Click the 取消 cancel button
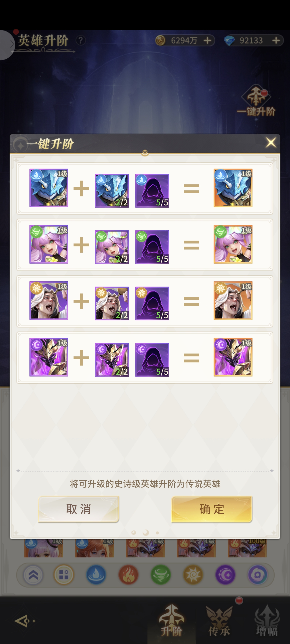Screen dimensions: 290x644 click(78, 509)
